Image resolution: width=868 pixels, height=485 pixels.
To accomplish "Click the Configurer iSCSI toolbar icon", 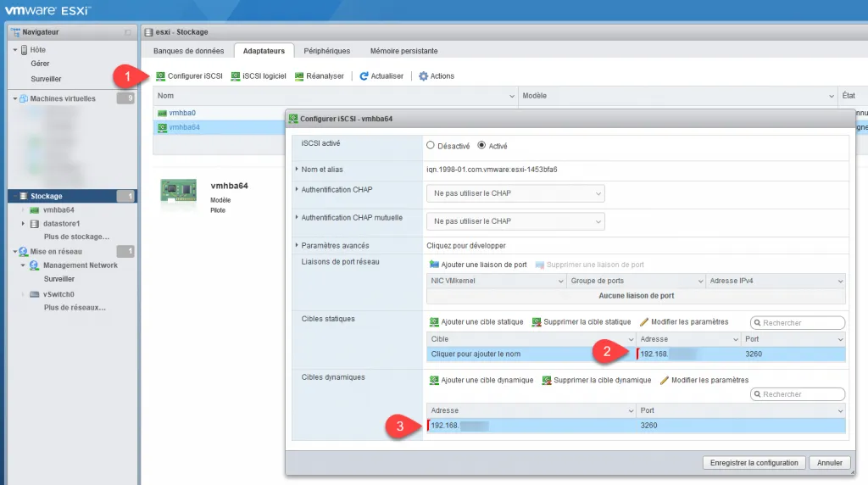I will click(161, 76).
